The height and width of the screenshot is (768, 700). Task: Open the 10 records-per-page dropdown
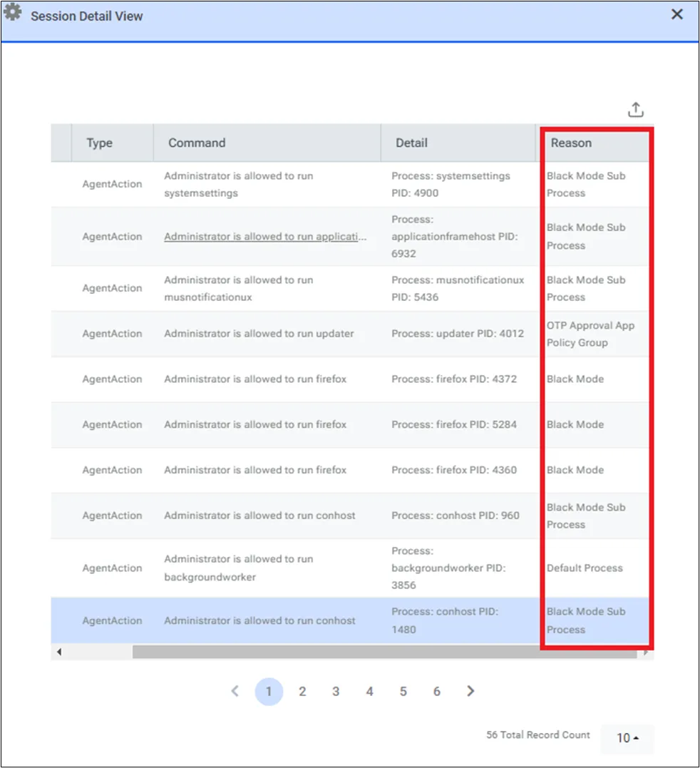(x=627, y=737)
